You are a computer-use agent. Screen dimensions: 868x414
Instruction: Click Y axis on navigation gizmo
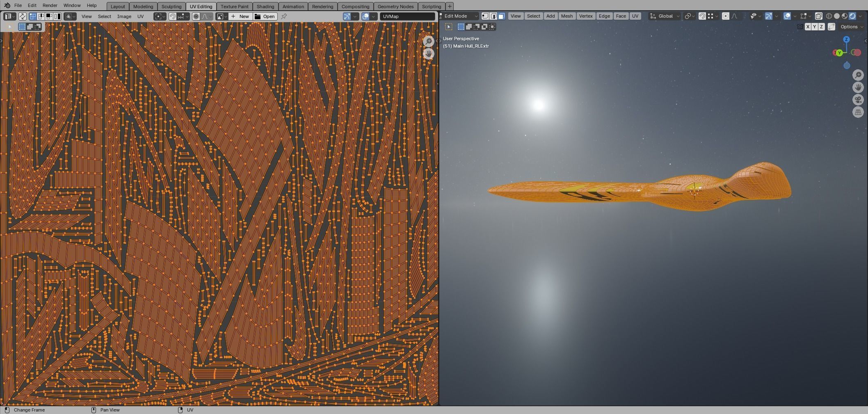pyautogui.click(x=839, y=53)
